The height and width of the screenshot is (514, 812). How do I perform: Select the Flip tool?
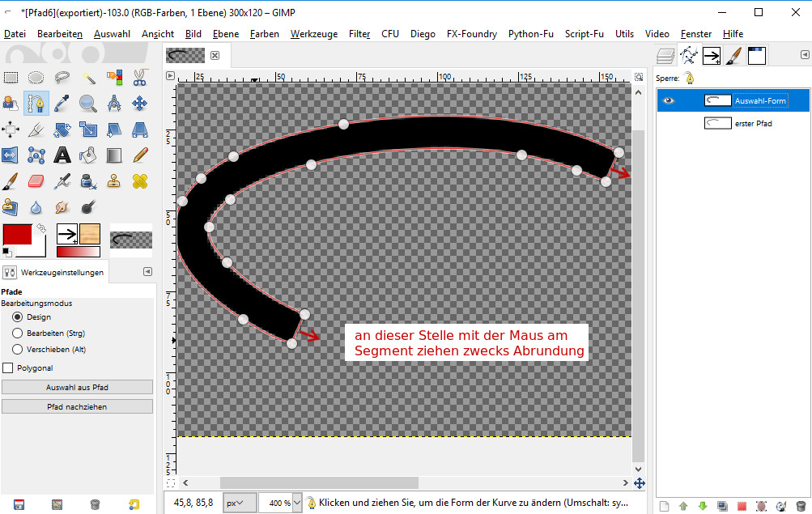click(x=11, y=155)
